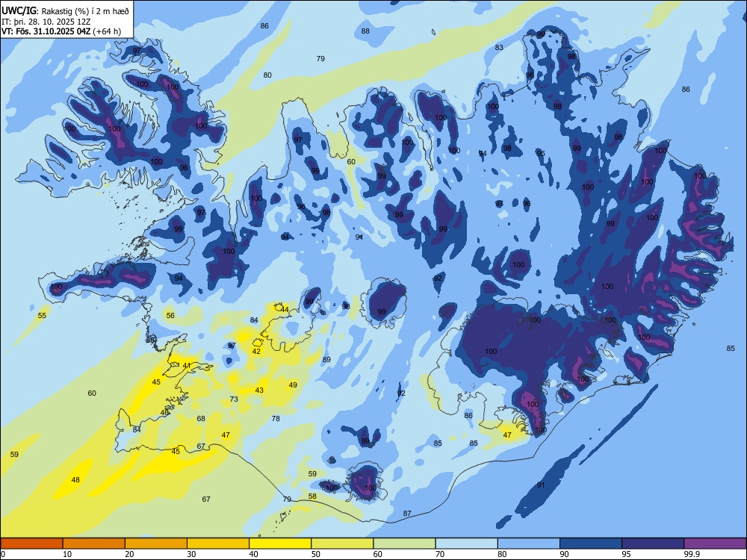Click the dark blue 90–95 legend band

point(591,544)
